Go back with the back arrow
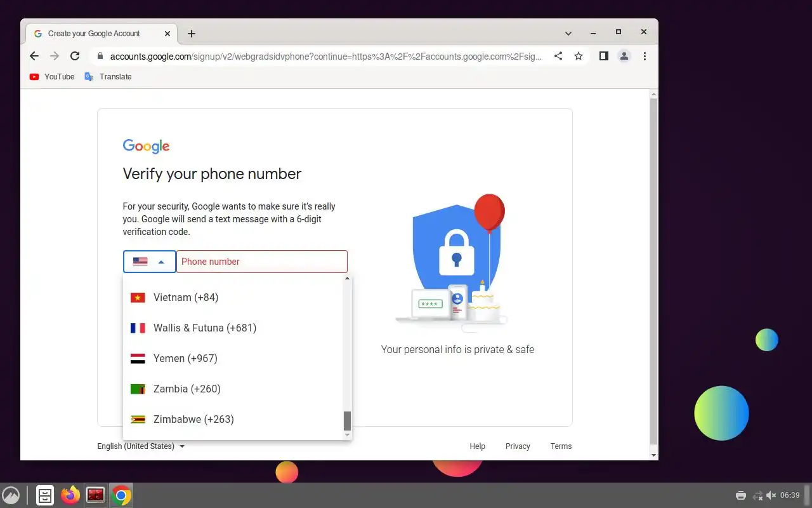The image size is (812, 508). pos(34,56)
